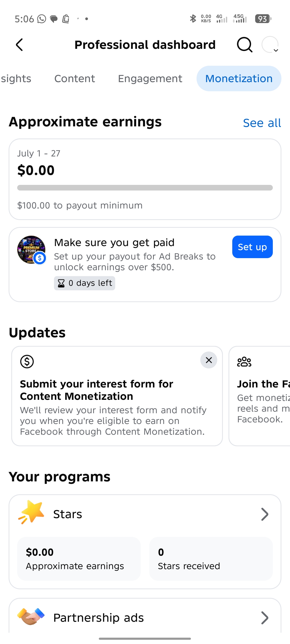
Task: Switch to the Engagement tab
Action: pos(150,79)
